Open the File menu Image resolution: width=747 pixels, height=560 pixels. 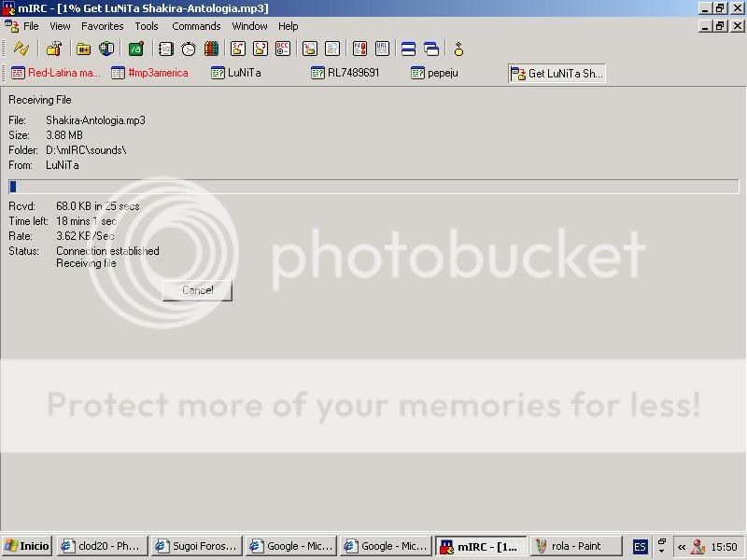tap(31, 26)
